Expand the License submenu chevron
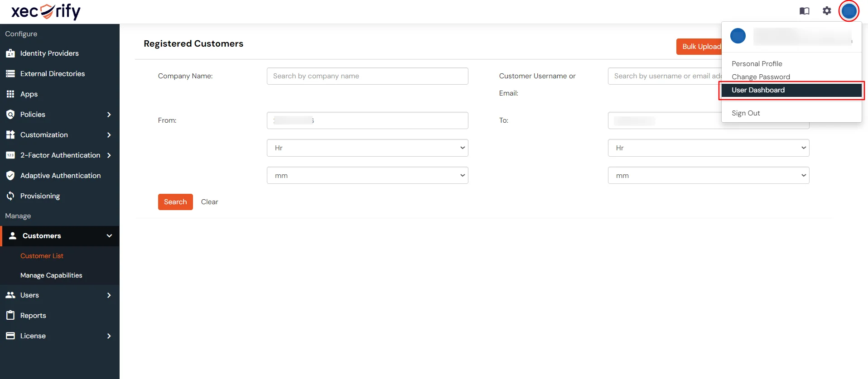The image size is (868, 379). pyautogui.click(x=109, y=336)
